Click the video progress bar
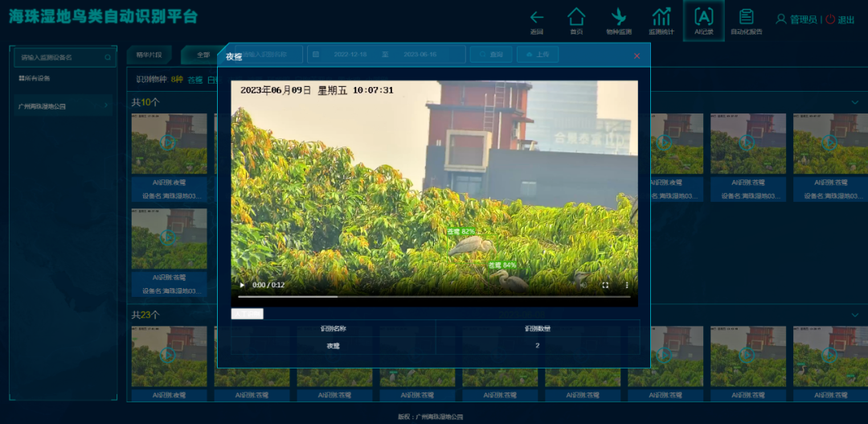Viewport: 868px width, 424px height. [434, 297]
